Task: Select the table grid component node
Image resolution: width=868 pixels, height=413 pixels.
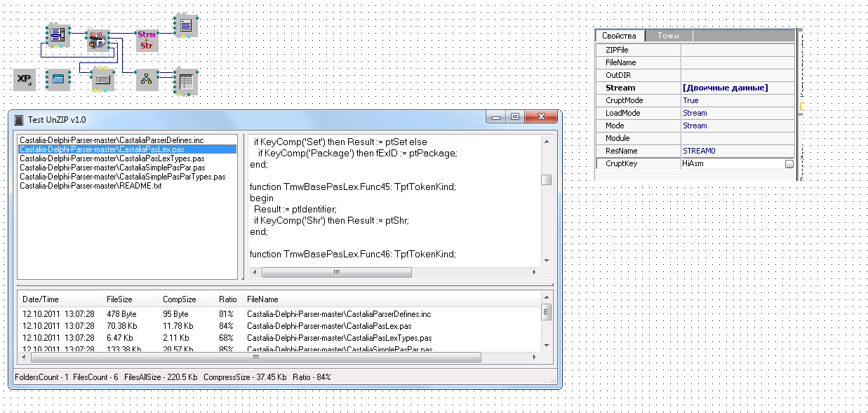Action: pyautogui.click(x=186, y=81)
